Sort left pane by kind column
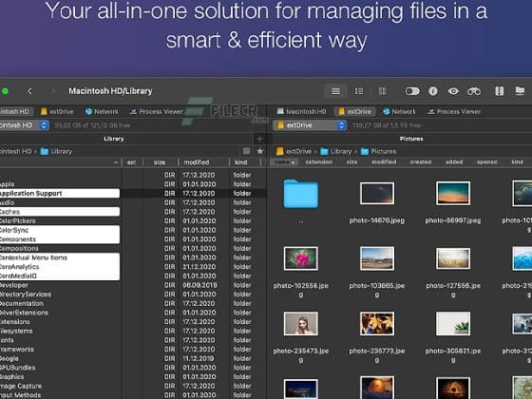 click(x=240, y=162)
